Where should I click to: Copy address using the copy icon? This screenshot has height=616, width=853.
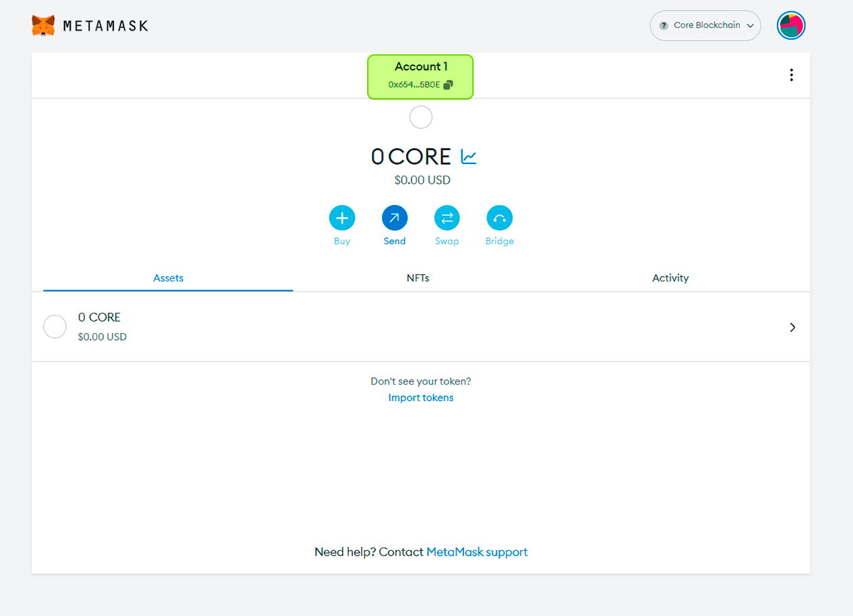[448, 85]
